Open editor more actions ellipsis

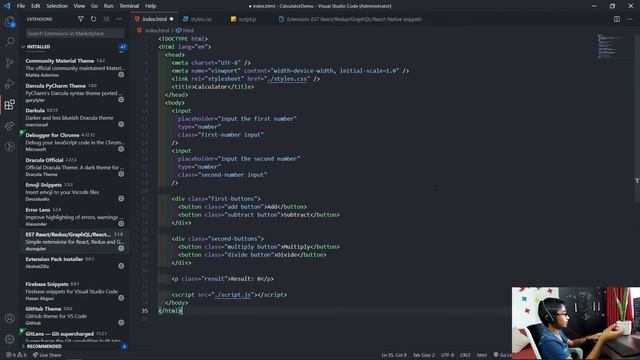coord(629,19)
